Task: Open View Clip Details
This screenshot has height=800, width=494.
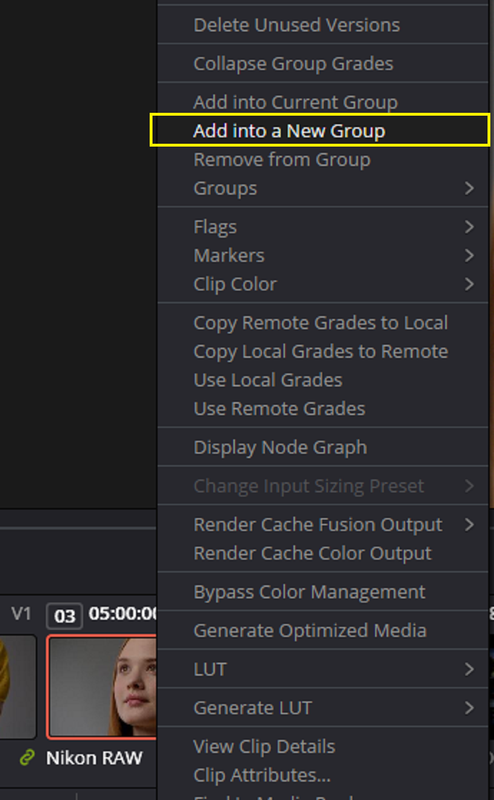Action: tap(323, 746)
